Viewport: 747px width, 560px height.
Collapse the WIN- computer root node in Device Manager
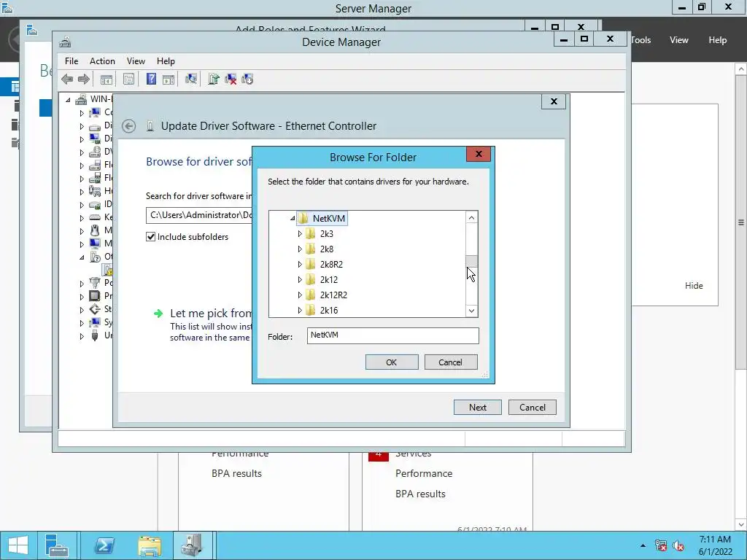68,99
